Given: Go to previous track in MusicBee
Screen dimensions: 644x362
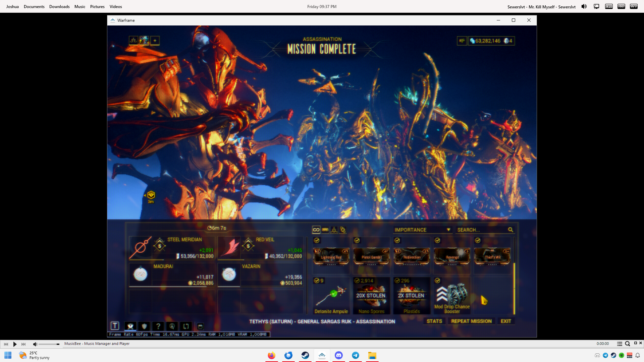Looking at the screenshot, I should point(6,344).
